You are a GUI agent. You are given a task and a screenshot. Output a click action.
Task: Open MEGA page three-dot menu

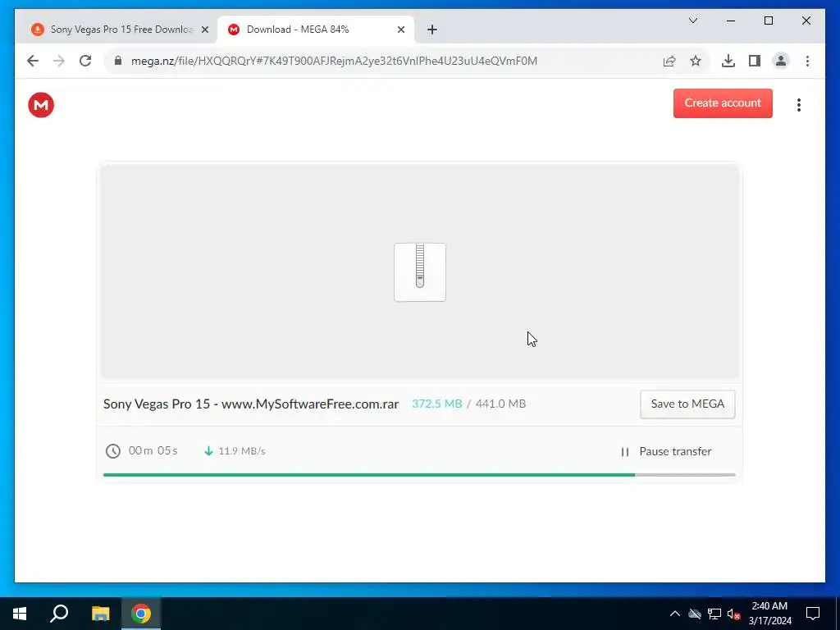coord(799,105)
